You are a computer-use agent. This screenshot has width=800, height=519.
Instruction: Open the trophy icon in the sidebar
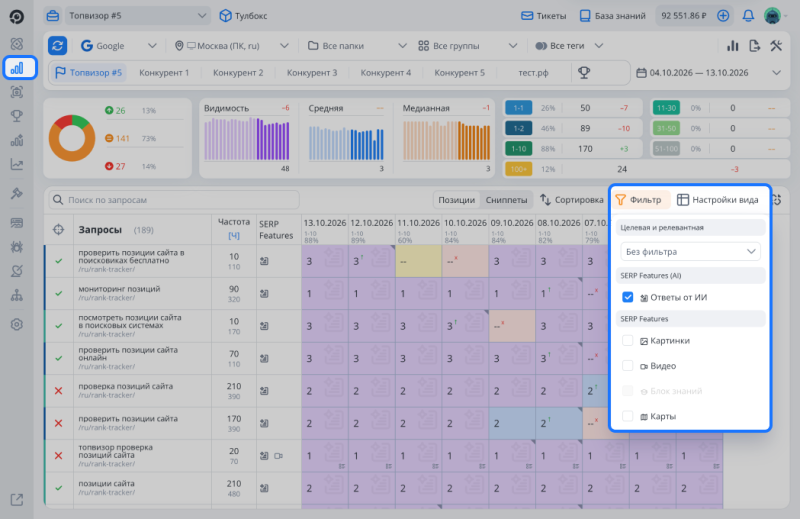17,116
